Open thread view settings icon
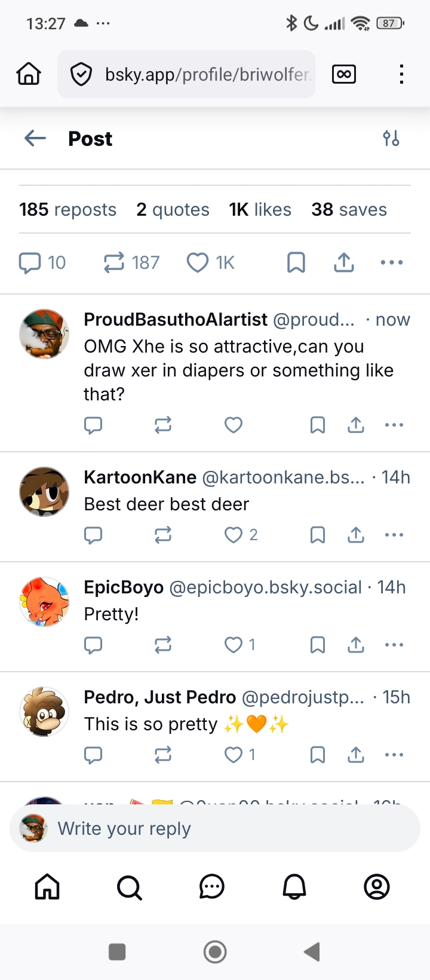Image resolution: width=430 pixels, height=980 pixels. (x=391, y=139)
